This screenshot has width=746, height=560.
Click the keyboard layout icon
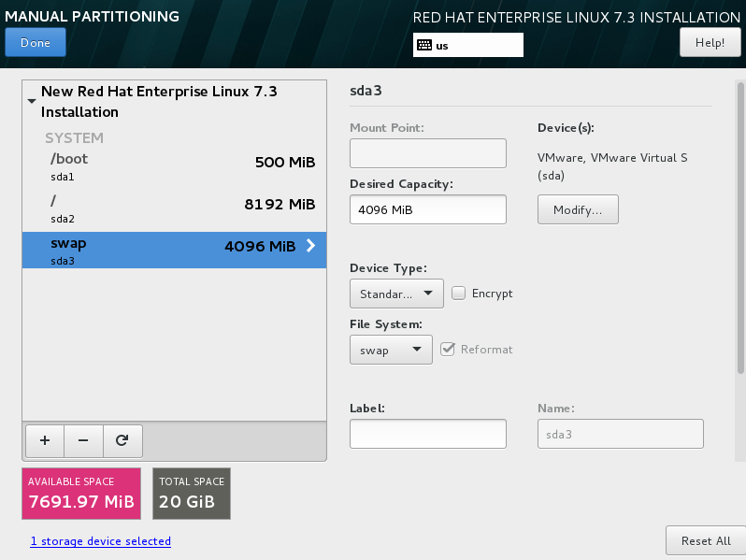424,45
